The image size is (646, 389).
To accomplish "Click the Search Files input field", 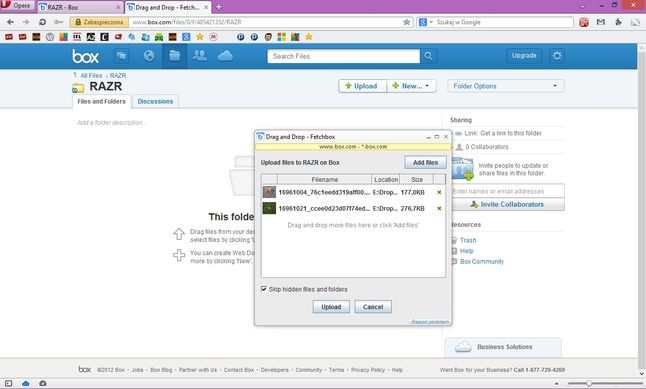I will 344,56.
